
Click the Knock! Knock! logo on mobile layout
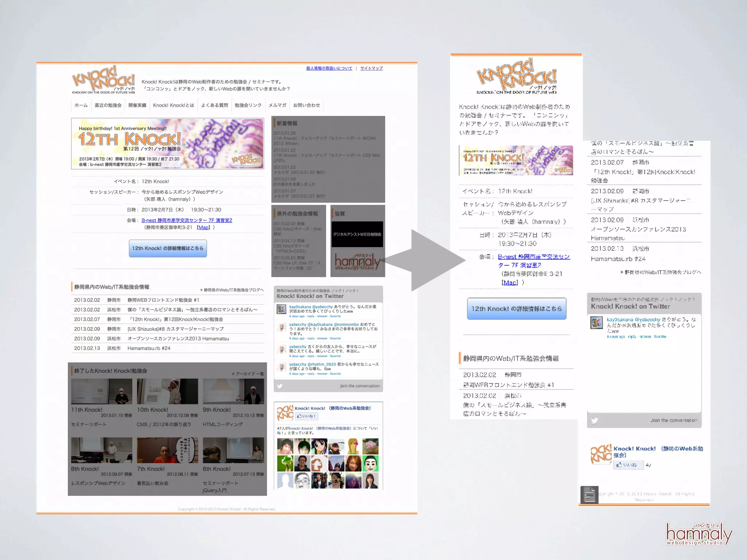click(x=516, y=77)
